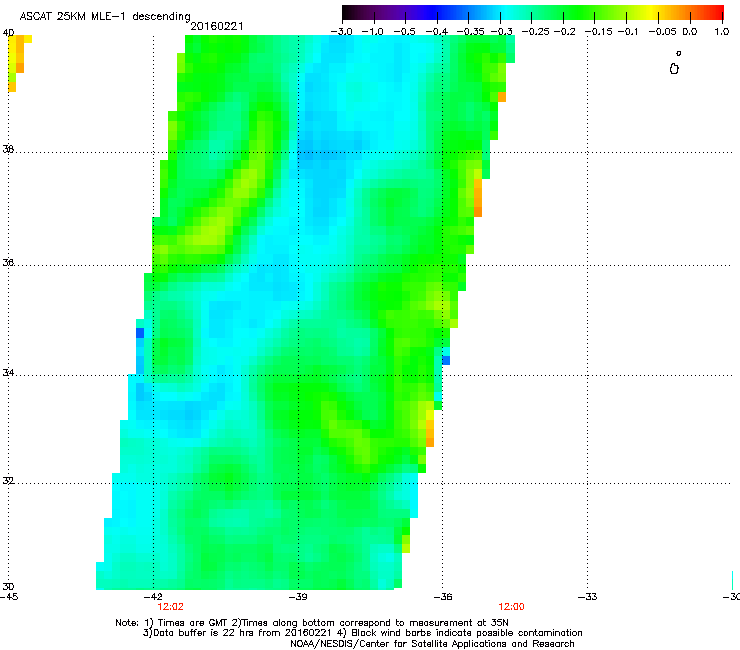Click the -0.35 color scale label
The width and height of the screenshot is (740, 650).
click(471, 32)
